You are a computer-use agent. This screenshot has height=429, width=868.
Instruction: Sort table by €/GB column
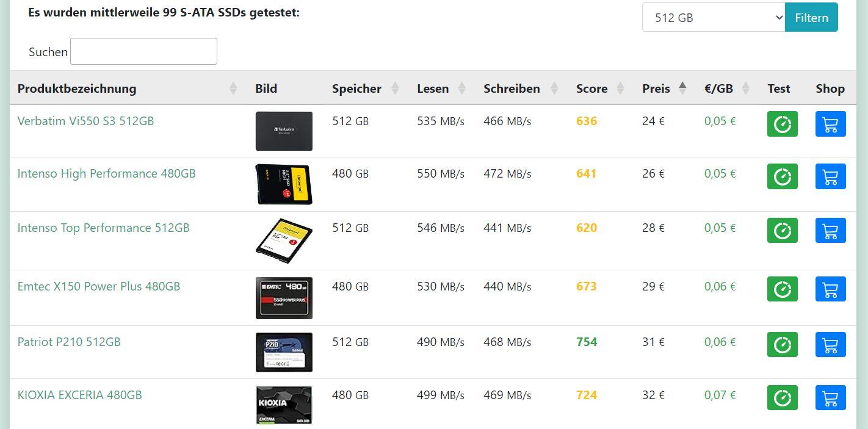tap(727, 88)
